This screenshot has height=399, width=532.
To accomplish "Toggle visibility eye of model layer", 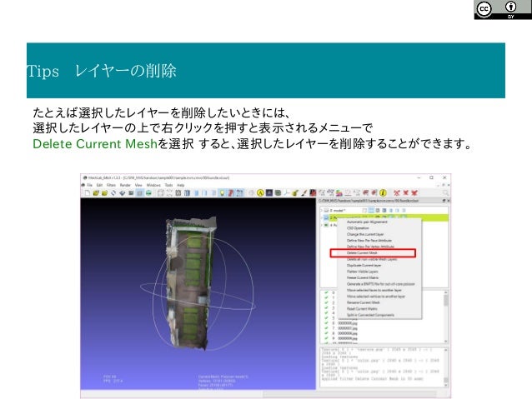I will pyautogui.click(x=326, y=211).
